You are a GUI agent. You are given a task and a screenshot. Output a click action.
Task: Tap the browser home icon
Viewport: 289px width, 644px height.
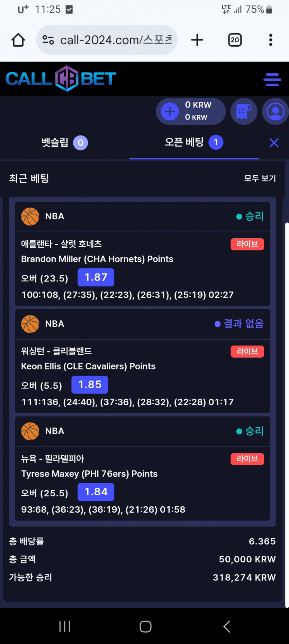point(18,40)
